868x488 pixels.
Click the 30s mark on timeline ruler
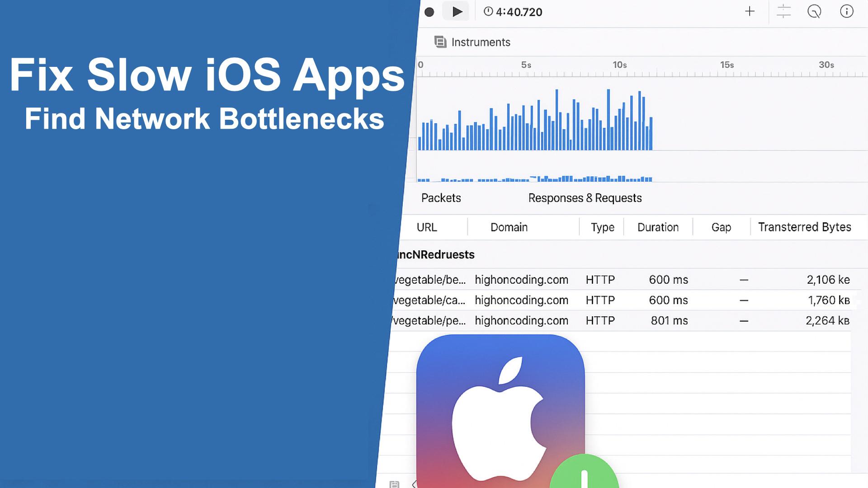(x=826, y=65)
